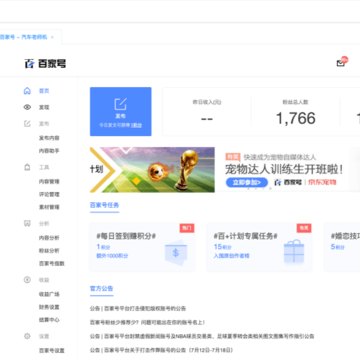Click the 发现 eye icon
Image resolution: width=360 pixels, height=360 pixels.
pyautogui.click(x=27, y=107)
